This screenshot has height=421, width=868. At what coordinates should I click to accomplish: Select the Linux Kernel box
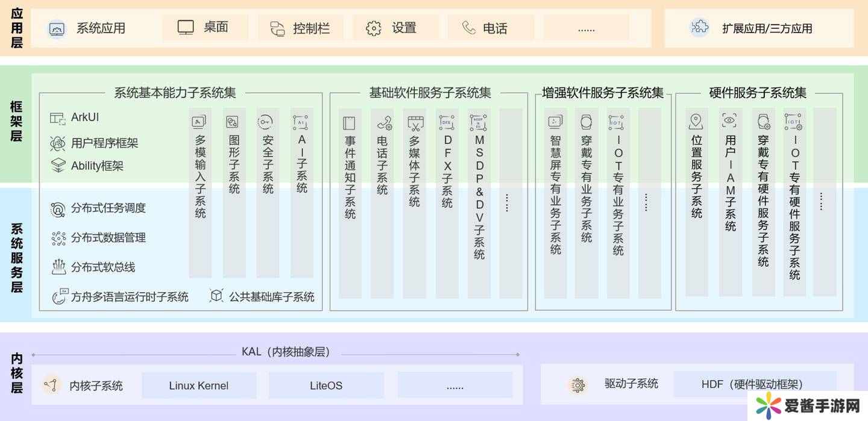click(x=199, y=385)
